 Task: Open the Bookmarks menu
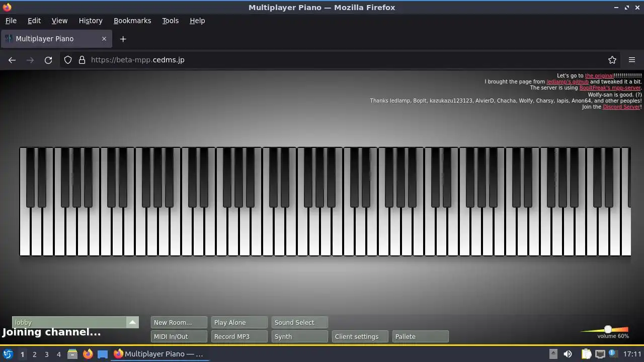[x=132, y=21]
